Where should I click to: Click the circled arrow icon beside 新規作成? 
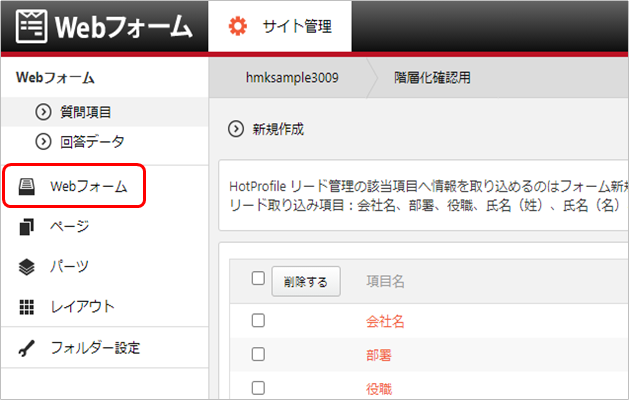pos(236,129)
